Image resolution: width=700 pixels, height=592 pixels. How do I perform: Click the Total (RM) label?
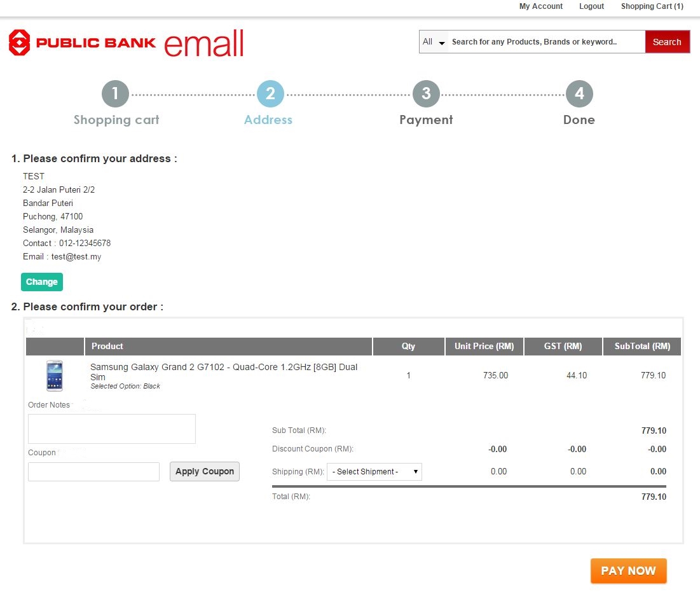click(x=291, y=497)
